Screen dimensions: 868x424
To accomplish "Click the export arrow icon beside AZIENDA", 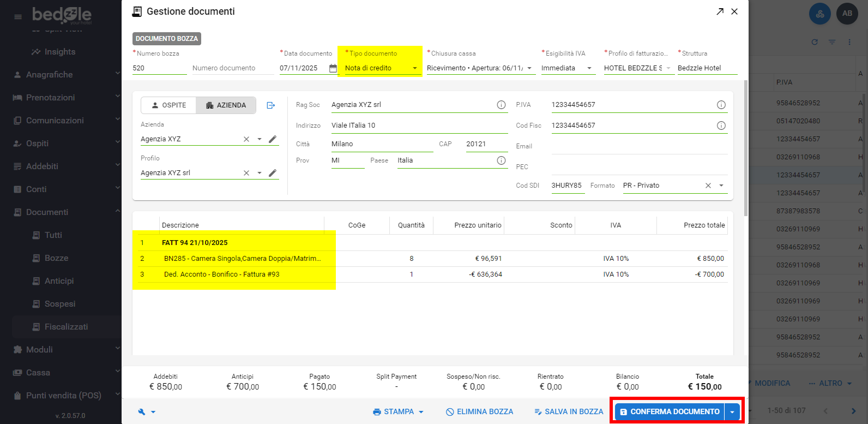I will pyautogui.click(x=271, y=105).
